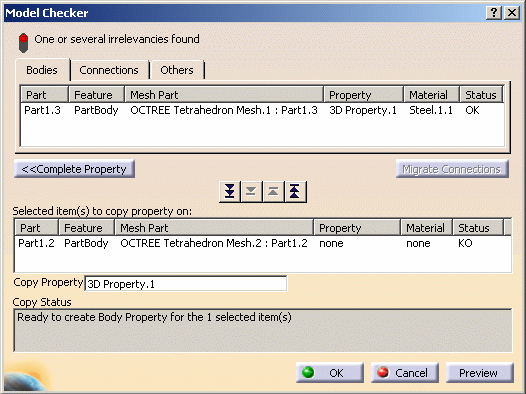Click the Material header in upper table
This screenshot has width=526, height=394.
(431, 95)
